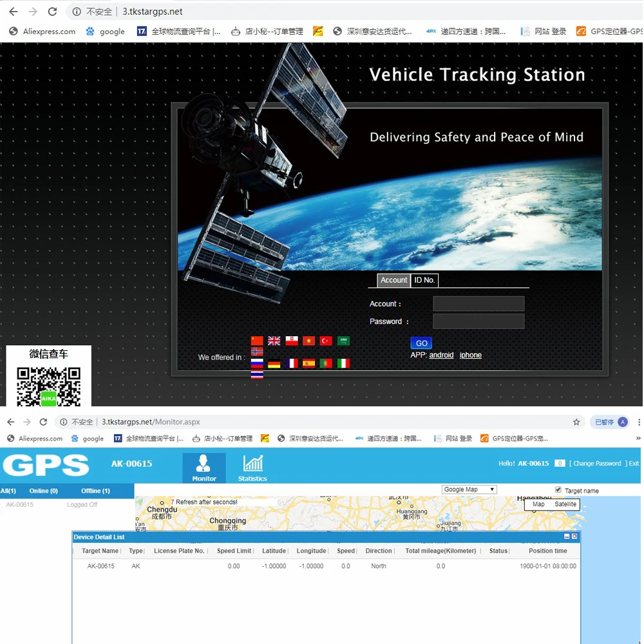This screenshot has height=644, width=644.
Task: Select the French flag language
Action: coord(292,363)
